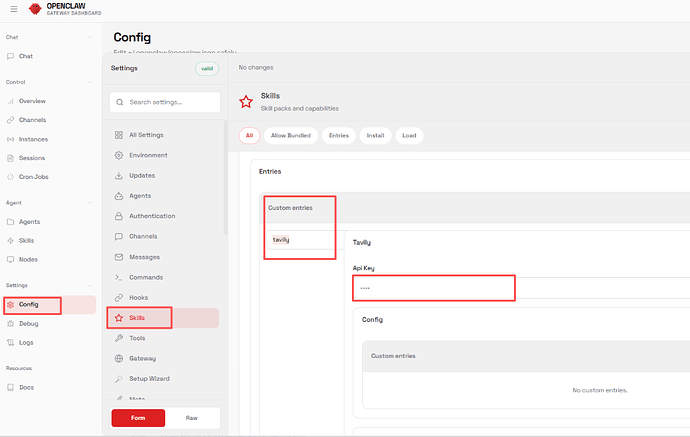
Task: Click the Gateway globe icon
Action: pos(119,358)
